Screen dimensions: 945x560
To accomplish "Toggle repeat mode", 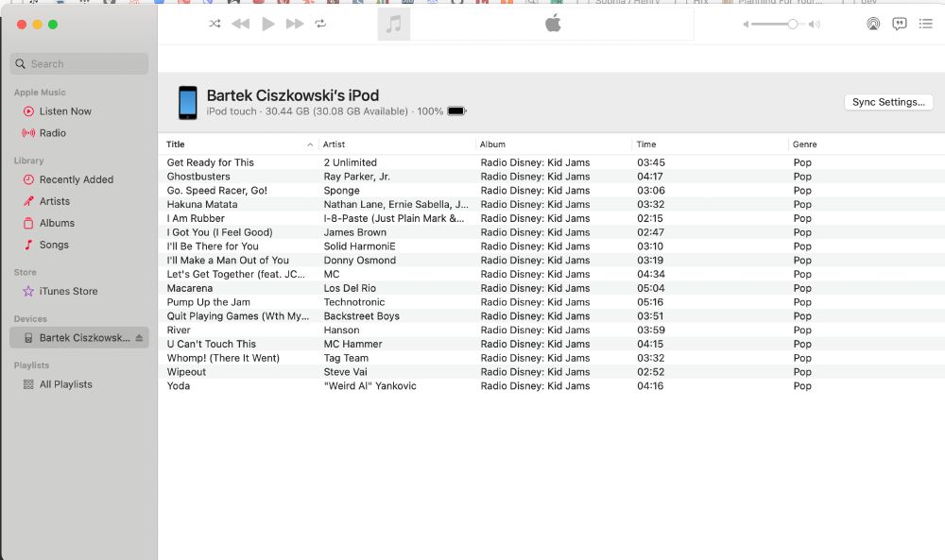I will coord(320,24).
